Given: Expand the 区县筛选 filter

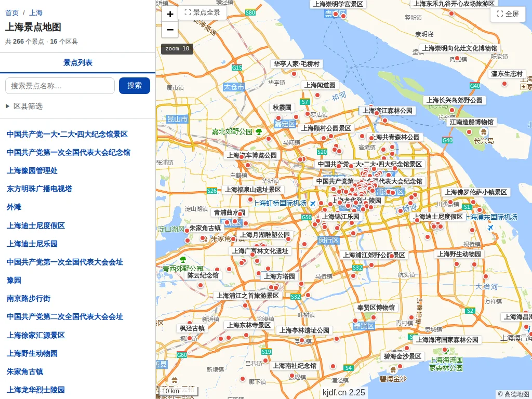Looking at the screenshot, I should click(x=24, y=106).
